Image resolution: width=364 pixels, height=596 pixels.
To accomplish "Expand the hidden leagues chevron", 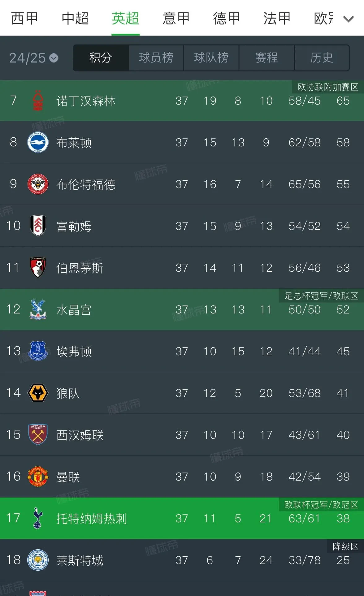I will 348,19.
